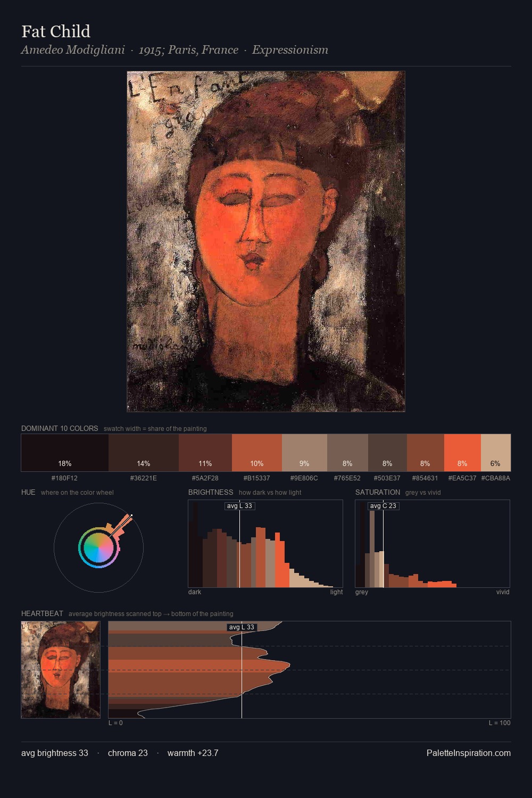Choose the #765E52 swatch
This screenshot has height=798, width=532.
point(347,453)
